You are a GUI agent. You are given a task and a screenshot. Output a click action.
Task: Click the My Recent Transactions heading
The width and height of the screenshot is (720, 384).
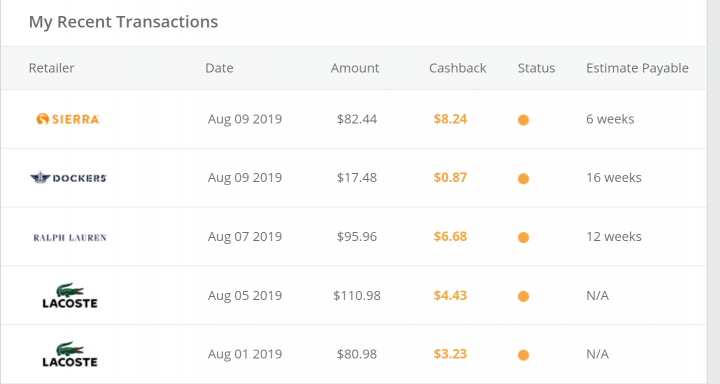tap(123, 22)
